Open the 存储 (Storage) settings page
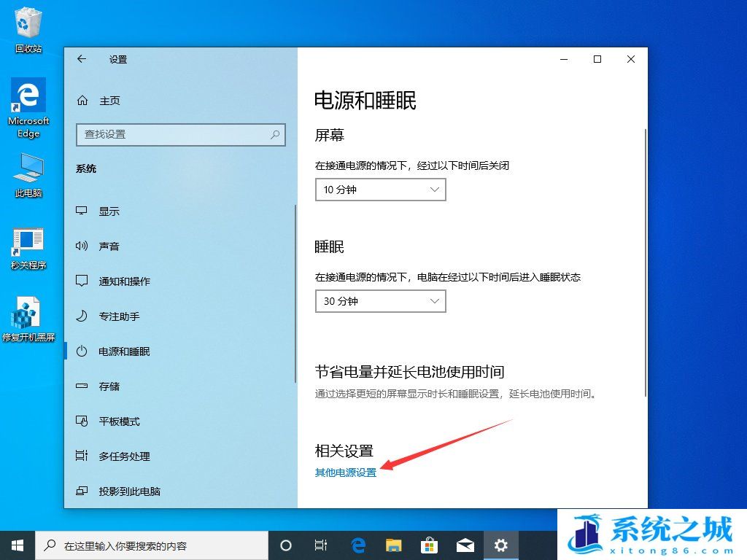 coord(109,386)
